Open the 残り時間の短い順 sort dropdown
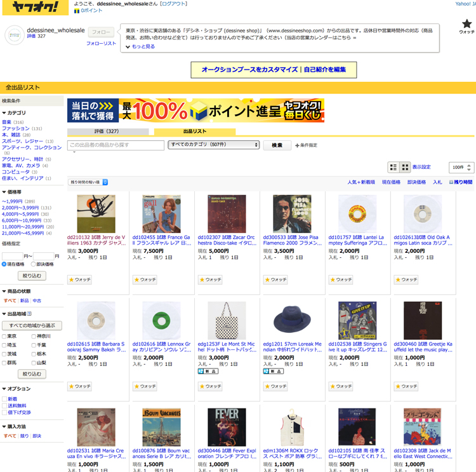This screenshot has width=476, height=472. point(88,182)
